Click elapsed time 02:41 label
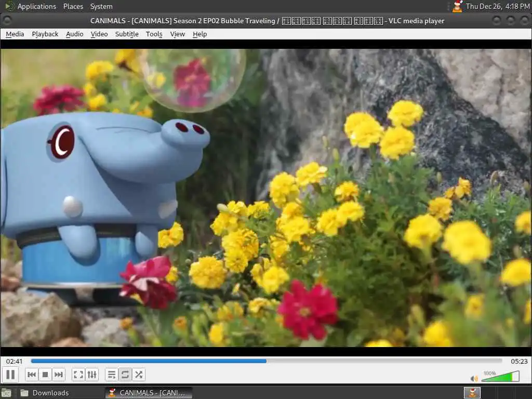 pos(14,362)
